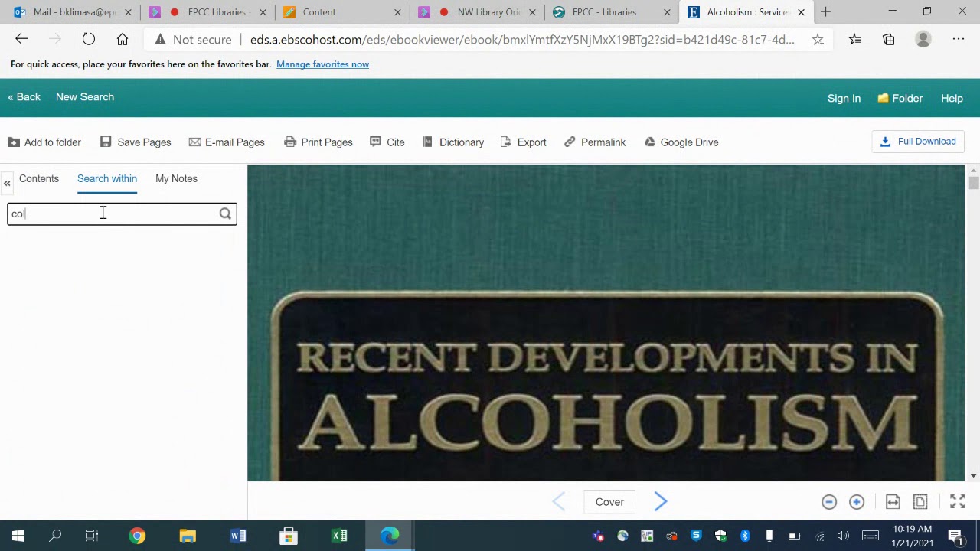The height and width of the screenshot is (551, 980).
Task: Click the Cover page number field
Action: 609,502
